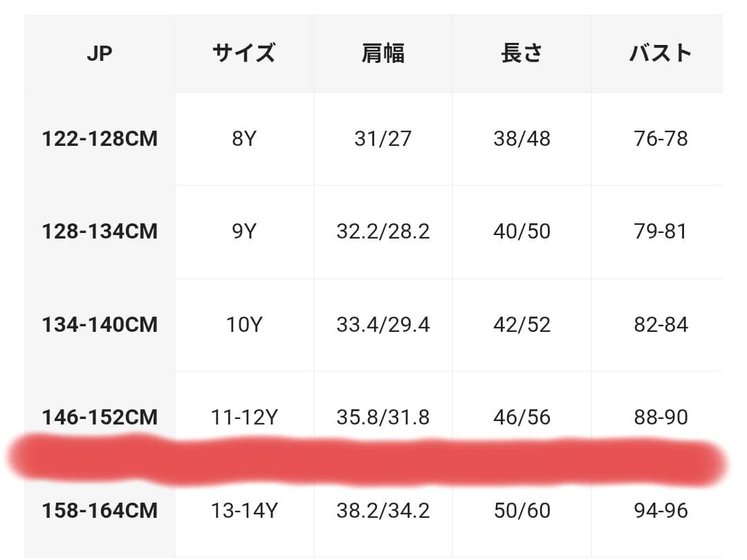Click shoulder width value 38.2/34.2

pyautogui.click(x=383, y=511)
